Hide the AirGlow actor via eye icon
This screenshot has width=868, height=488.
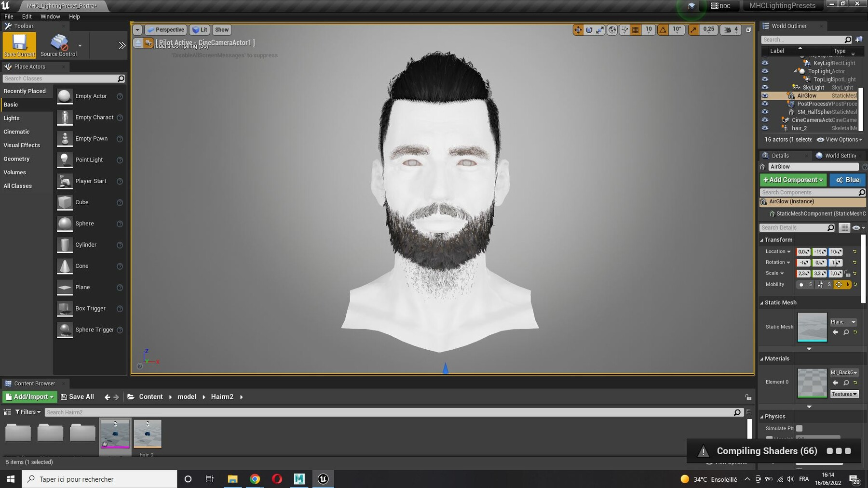pos(765,95)
